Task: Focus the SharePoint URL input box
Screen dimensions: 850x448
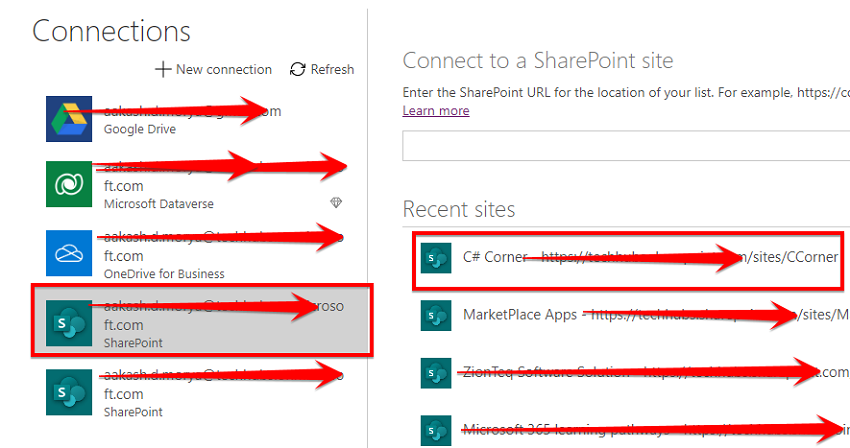Action: (626, 145)
